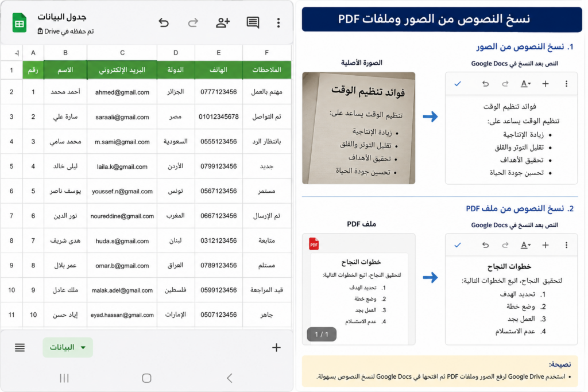Tap the checkmark in the top Docs toolbar

pos(458,84)
